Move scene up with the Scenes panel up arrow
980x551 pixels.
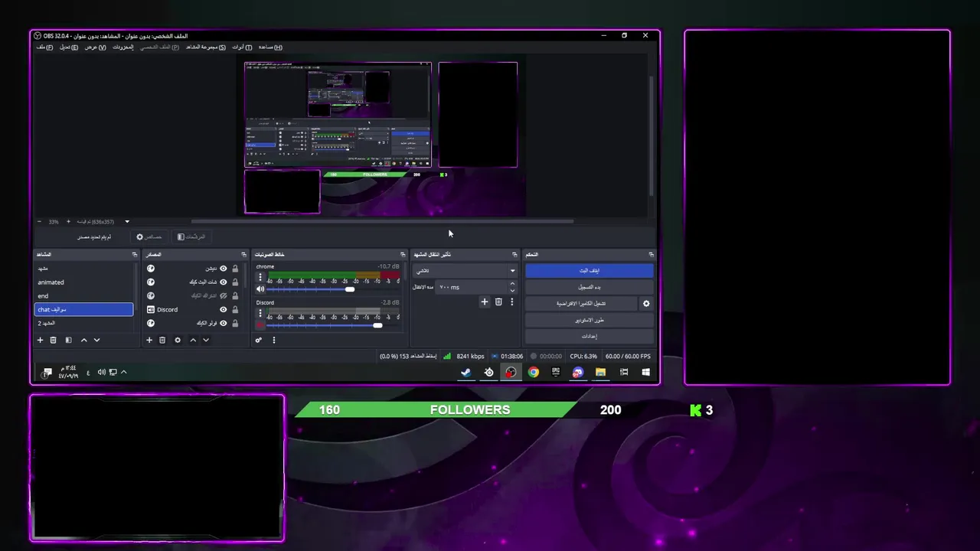83,340
